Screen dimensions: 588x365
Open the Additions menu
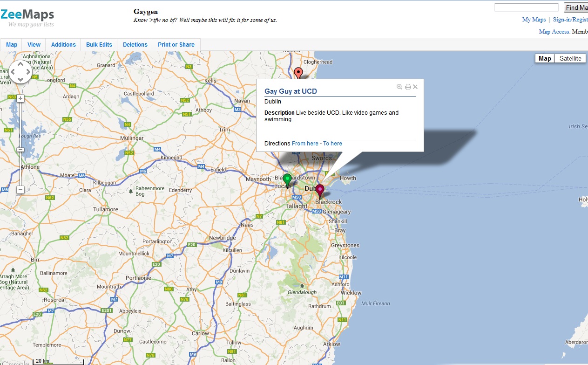click(63, 45)
